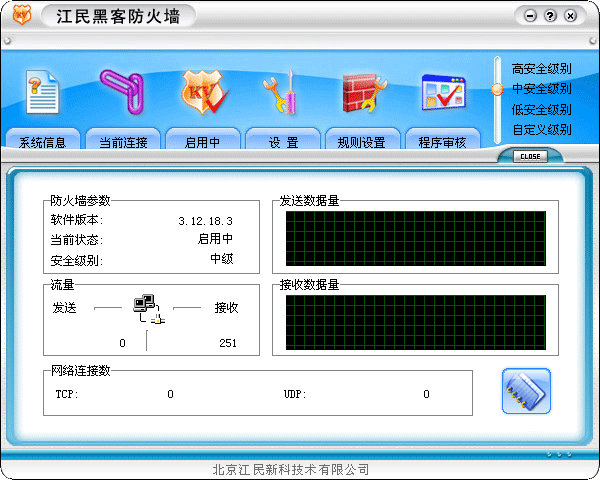
Task: Click the 当前状态 value 启用中
Action: (215, 239)
